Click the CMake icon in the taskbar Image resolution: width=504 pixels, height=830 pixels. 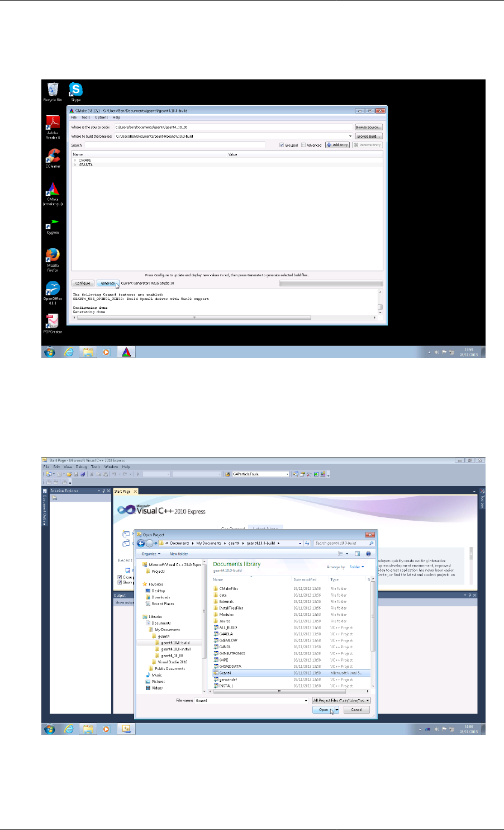click(x=127, y=352)
